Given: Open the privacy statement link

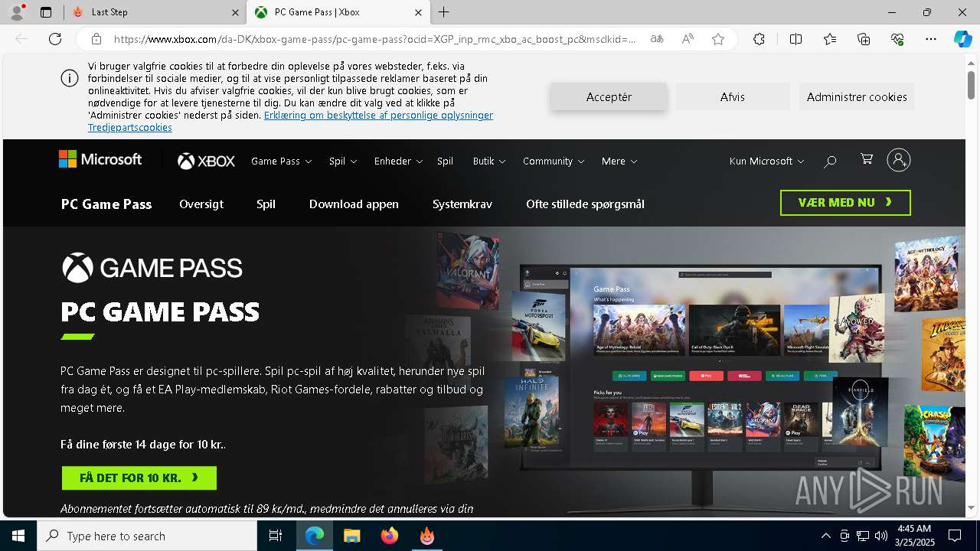Looking at the screenshot, I should pyautogui.click(x=378, y=115).
